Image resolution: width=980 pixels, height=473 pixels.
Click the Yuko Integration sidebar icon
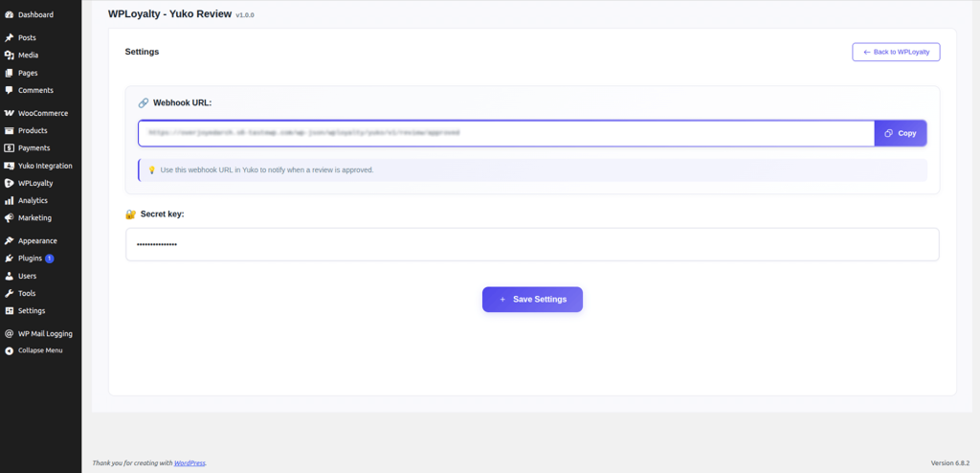(x=9, y=166)
